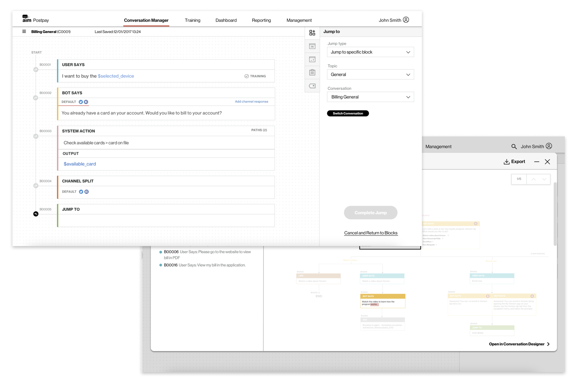Click Open in Conversation Designer link

pyautogui.click(x=519, y=344)
